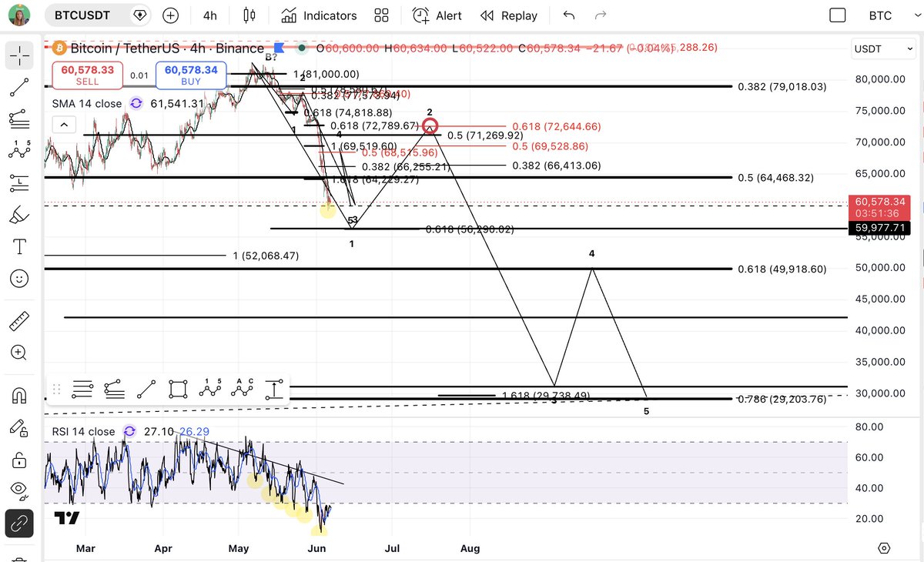
Task: Select the ruler measure tool
Action: pos(19,319)
